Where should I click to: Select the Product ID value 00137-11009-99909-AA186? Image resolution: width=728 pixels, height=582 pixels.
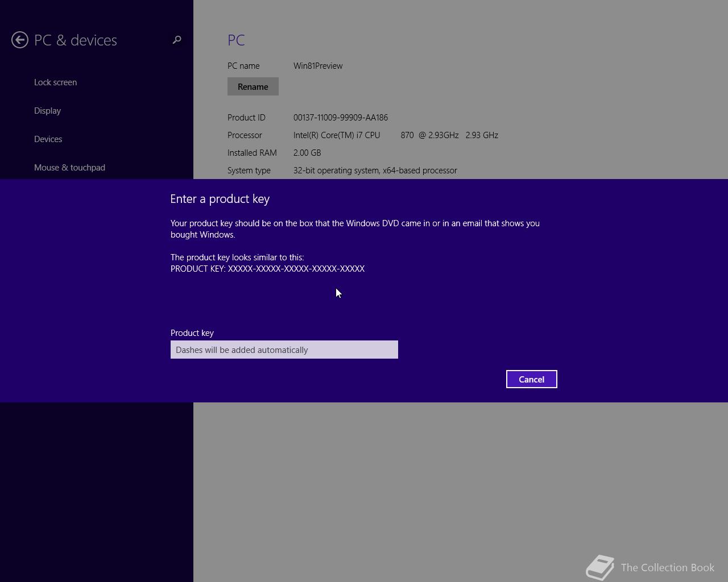(x=341, y=118)
